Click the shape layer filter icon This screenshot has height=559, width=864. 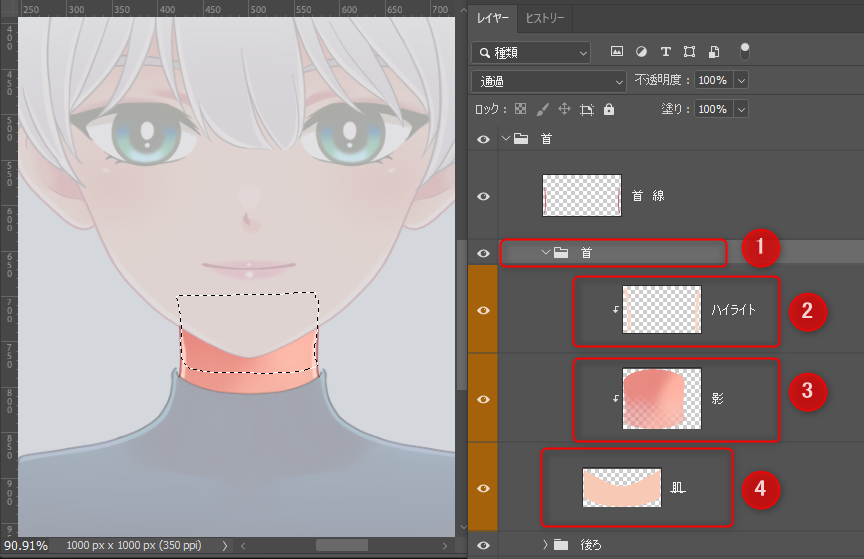coord(689,51)
